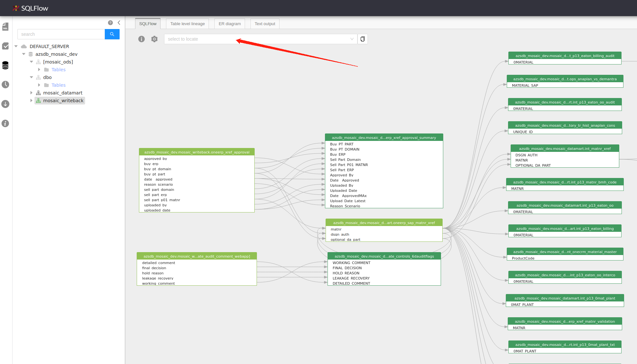
Task: Open the checklist jobs sidebar icon
Action: tap(5, 46)
